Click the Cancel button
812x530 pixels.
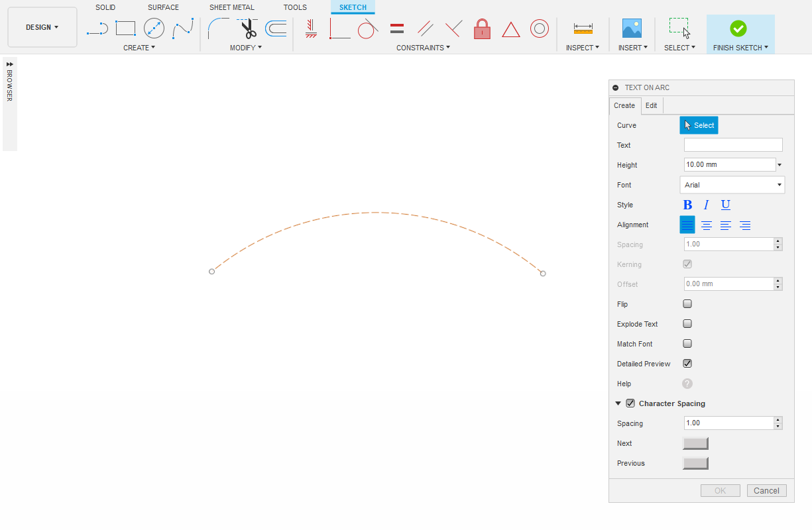tap(766, 491)
